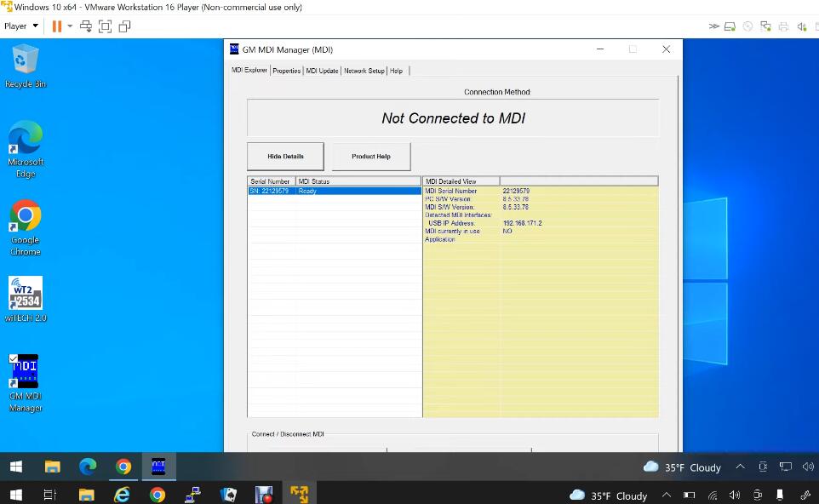Viewport: 819px width, 504px height.
Task: Open Solitaire cards app on host taskbar
Action: click(x=228, y=494)
